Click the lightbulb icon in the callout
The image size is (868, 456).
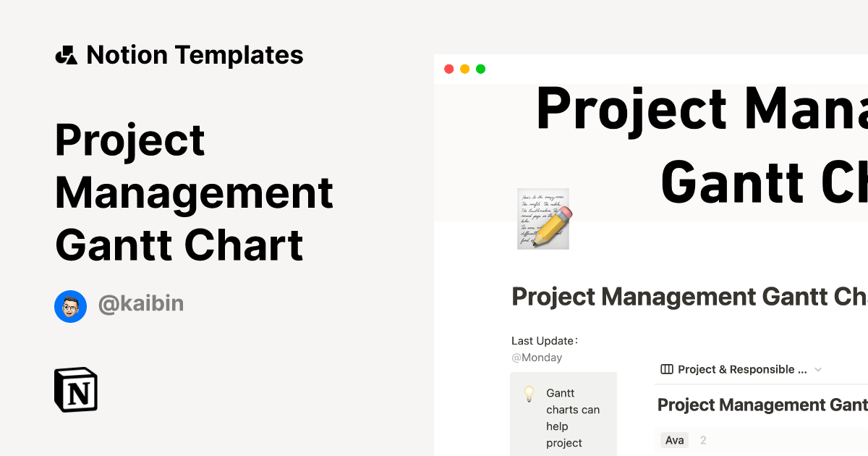tap(530, 393)
